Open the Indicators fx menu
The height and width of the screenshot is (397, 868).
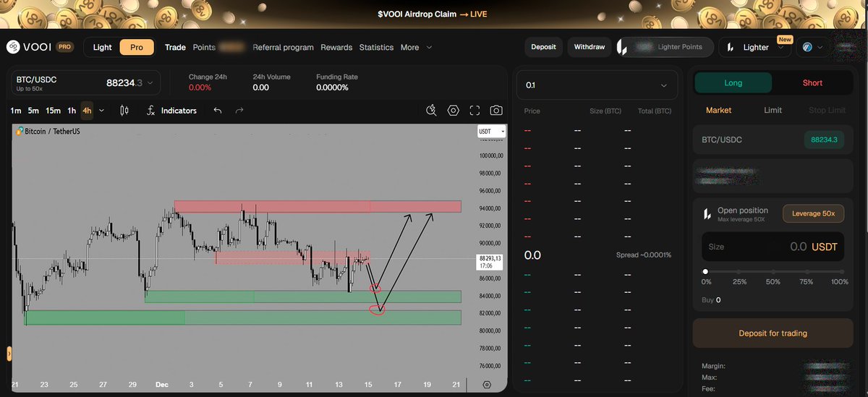(171, 111)
